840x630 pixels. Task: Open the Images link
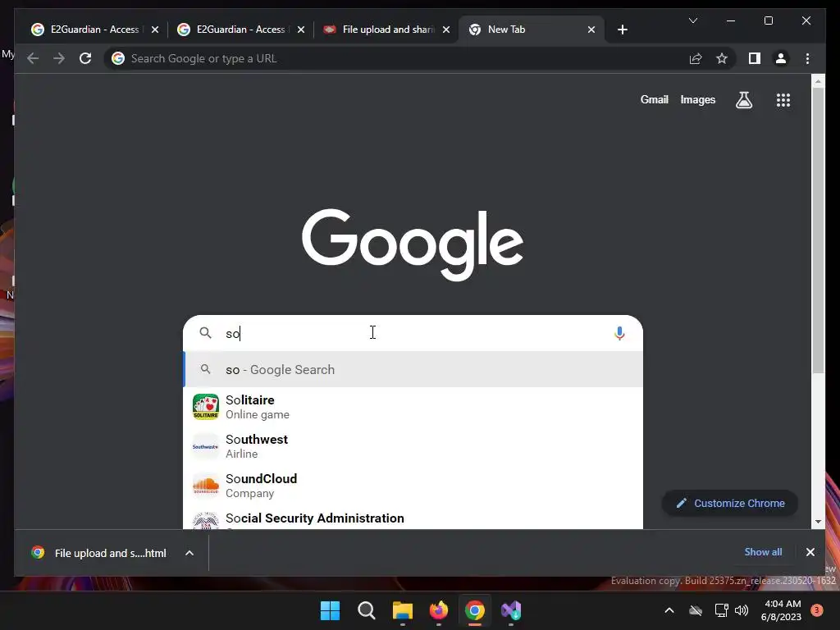point(697,99)
